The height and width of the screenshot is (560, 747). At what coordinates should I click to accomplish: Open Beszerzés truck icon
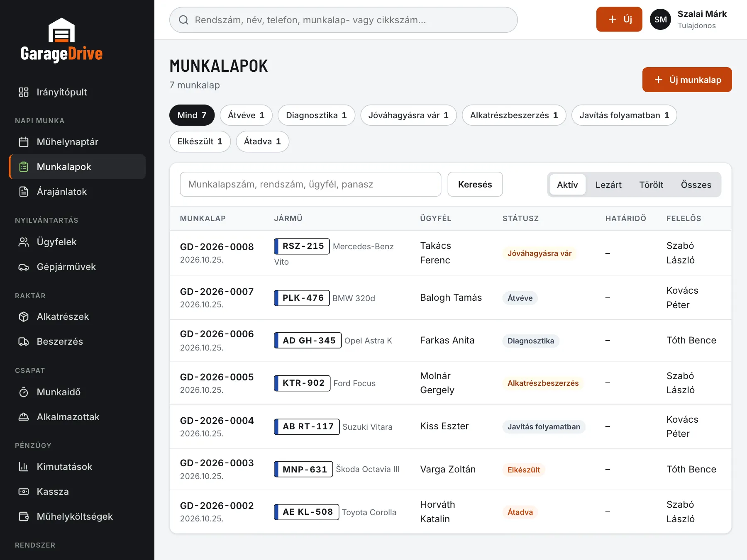24,341
